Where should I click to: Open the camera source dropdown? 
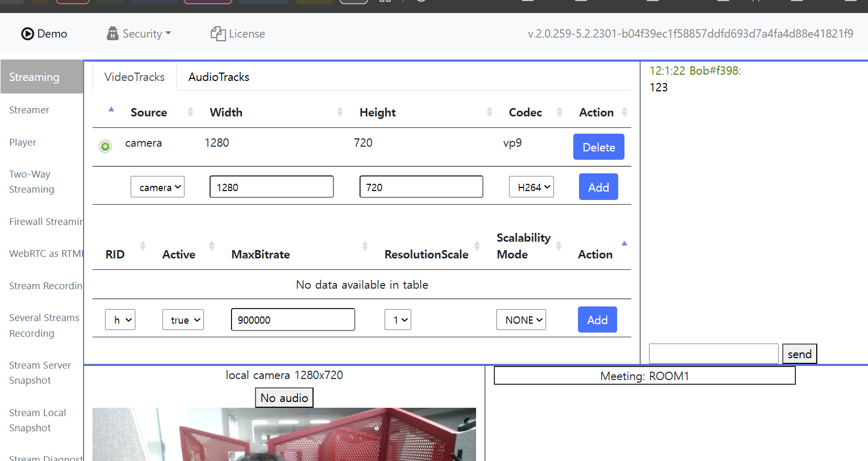(x=157, y=187)
